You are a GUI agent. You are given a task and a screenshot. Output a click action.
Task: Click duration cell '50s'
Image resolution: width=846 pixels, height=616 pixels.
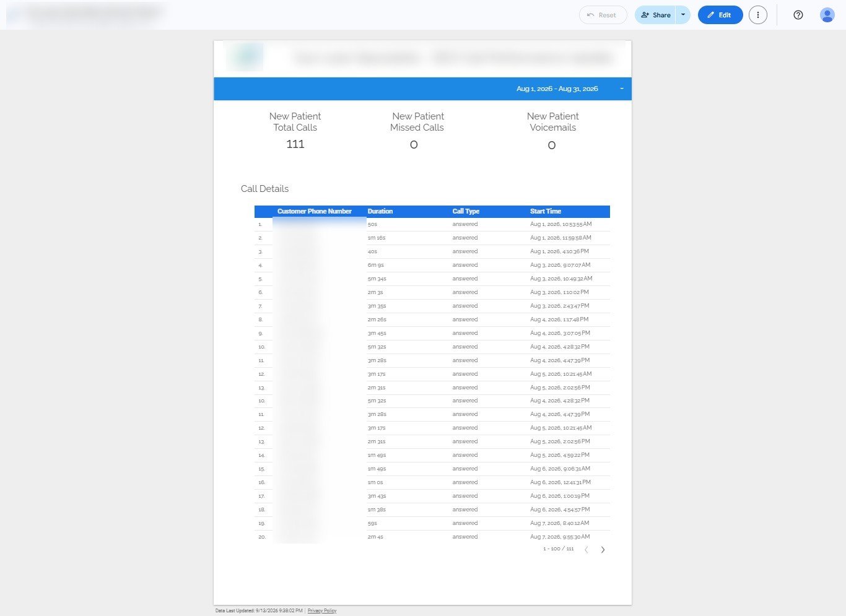pos(372,224)
